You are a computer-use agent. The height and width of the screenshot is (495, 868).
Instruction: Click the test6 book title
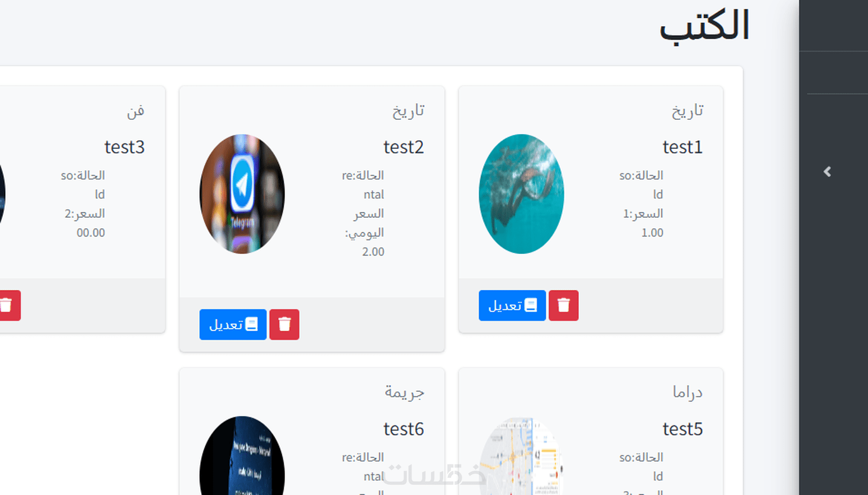[403, 429]
